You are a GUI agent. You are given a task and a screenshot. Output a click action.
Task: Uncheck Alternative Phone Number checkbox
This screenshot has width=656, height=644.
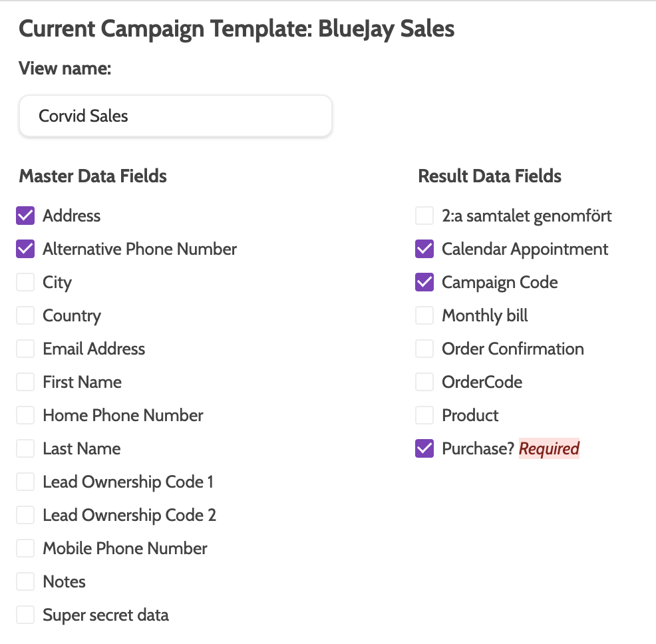[x=25, y=249]
